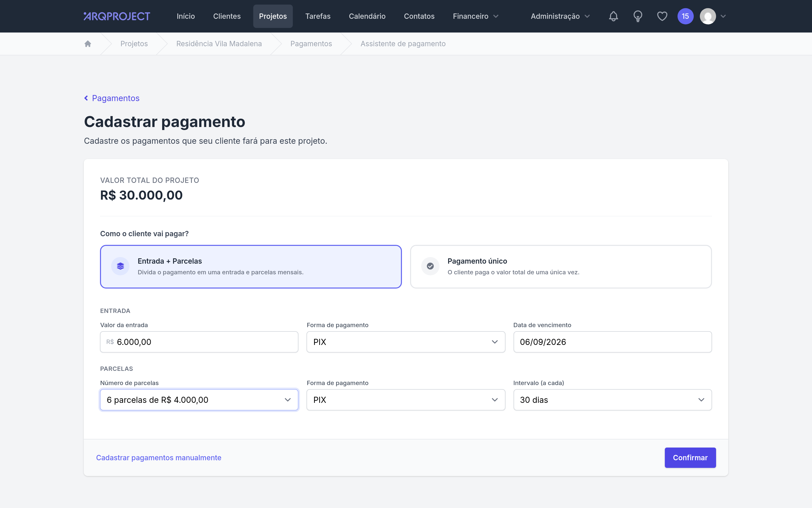This screenshot has height=508, width=812.
Task: Click the Como o cliente vai pagar? label
Action: tap(144, 233)
